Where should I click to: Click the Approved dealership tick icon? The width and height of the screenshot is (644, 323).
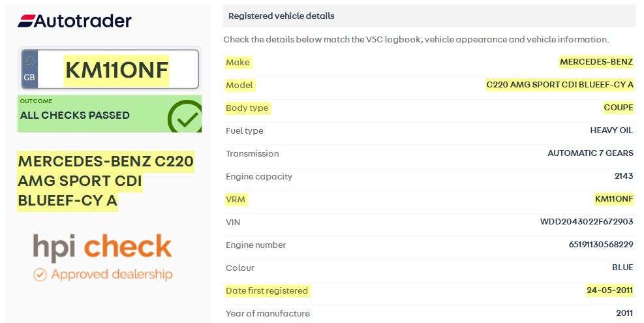40,275
